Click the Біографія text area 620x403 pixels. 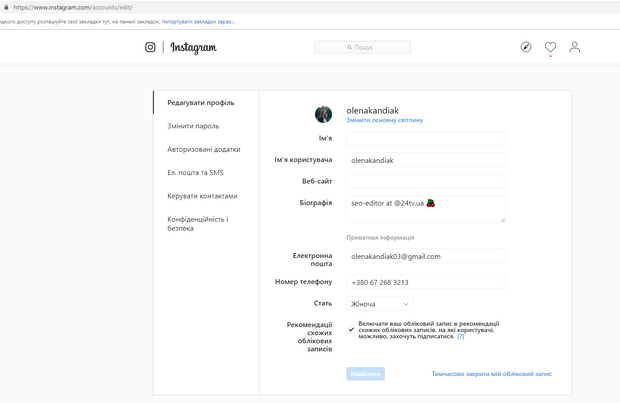[426, 209]
